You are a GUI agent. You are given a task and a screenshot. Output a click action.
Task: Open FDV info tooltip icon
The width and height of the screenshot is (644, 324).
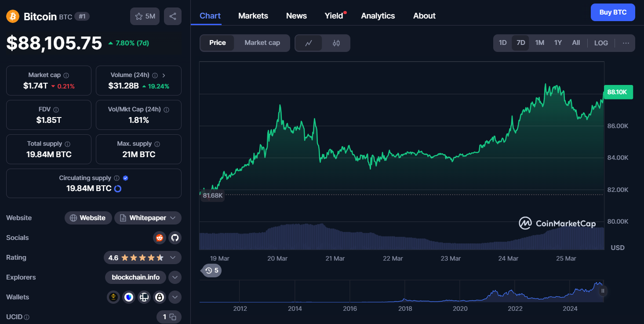[x=56, y=110]
